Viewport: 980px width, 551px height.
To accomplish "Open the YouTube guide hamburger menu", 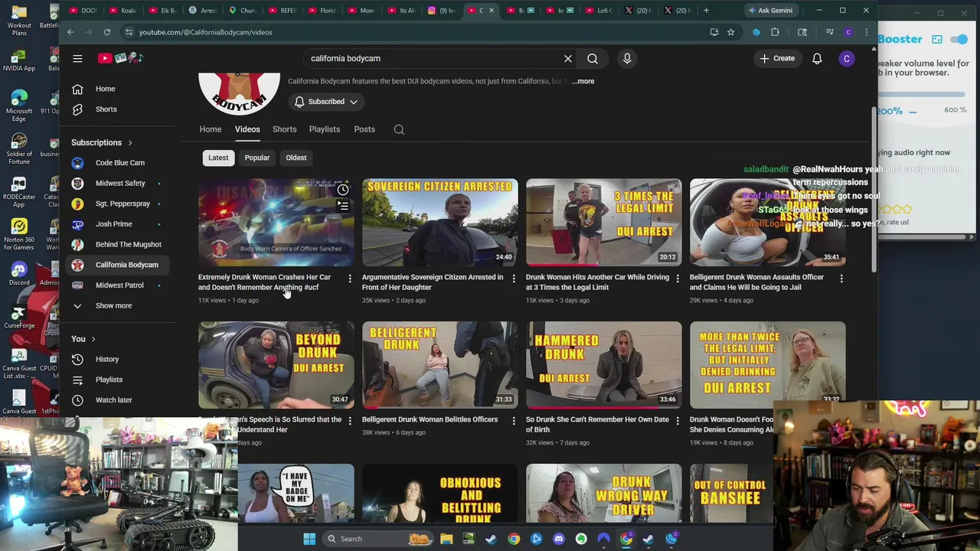I will click(77, 58).
